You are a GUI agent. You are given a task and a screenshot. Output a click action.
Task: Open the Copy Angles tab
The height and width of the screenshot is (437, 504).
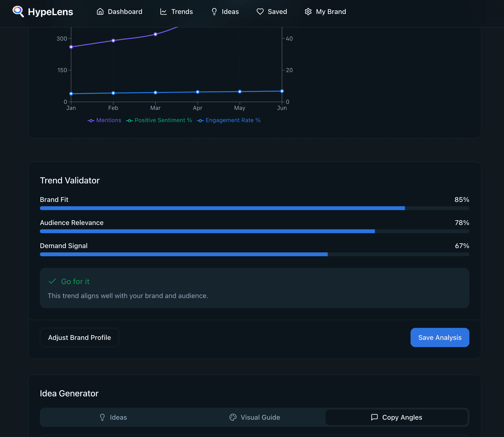(x=396, y=417)
